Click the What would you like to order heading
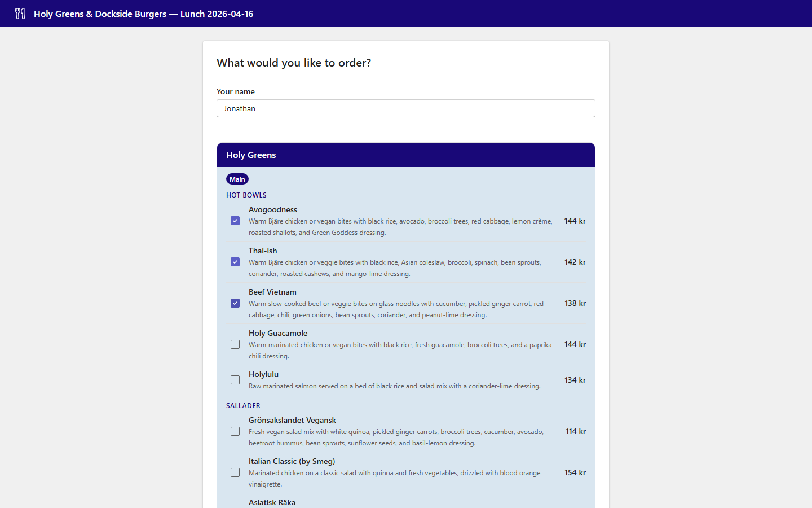The width and height of the screenshot is (812, 508). [294, 63]
